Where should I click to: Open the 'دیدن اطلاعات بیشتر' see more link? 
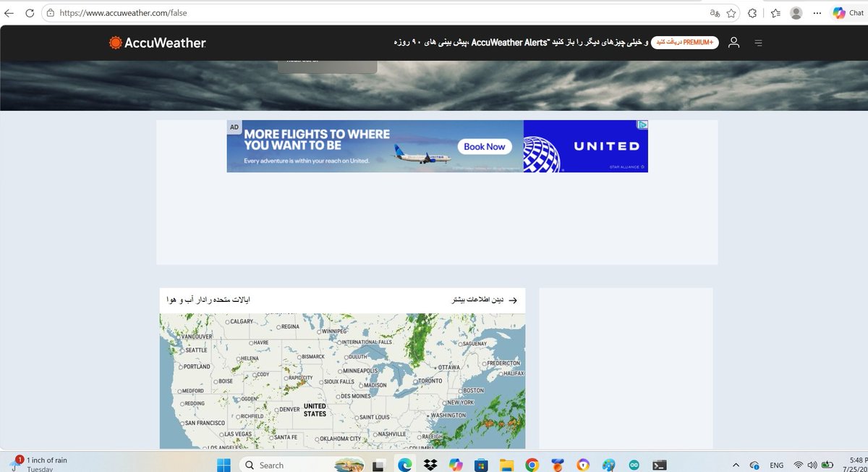tap(477, 300)
